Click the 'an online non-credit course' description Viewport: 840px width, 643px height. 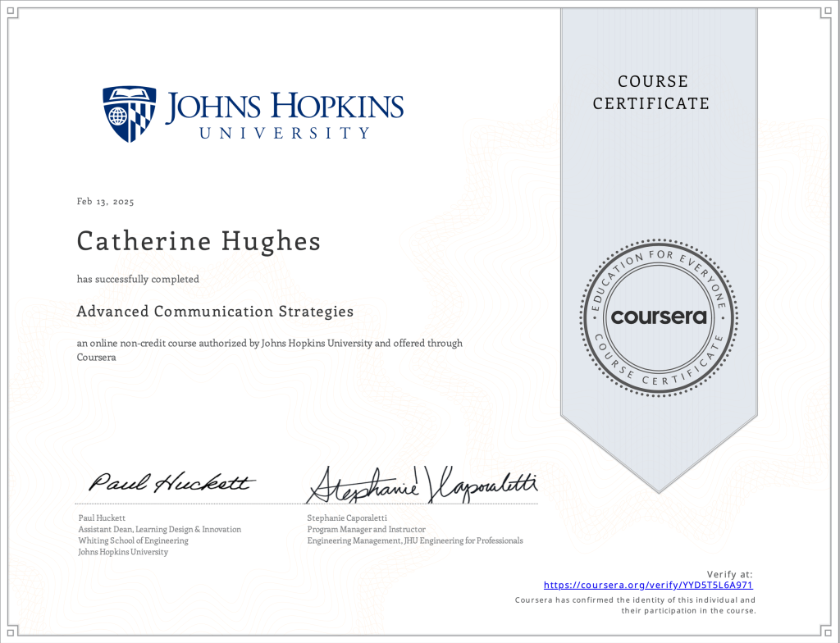[269, 350]
